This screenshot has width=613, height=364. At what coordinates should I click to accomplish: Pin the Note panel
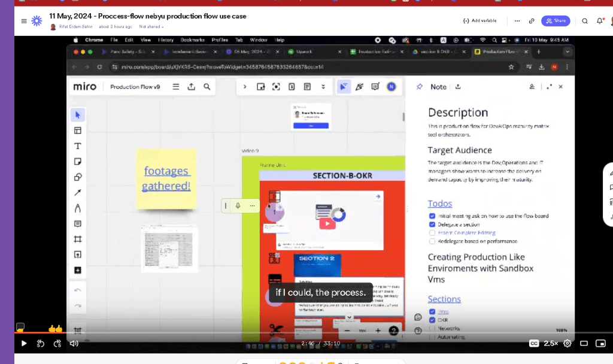point(419,87)
